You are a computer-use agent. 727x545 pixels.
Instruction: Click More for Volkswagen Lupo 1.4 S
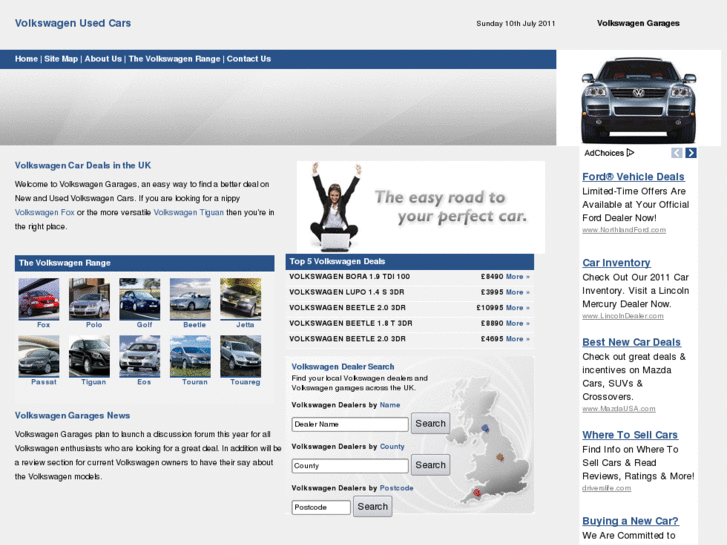(517, 292)
